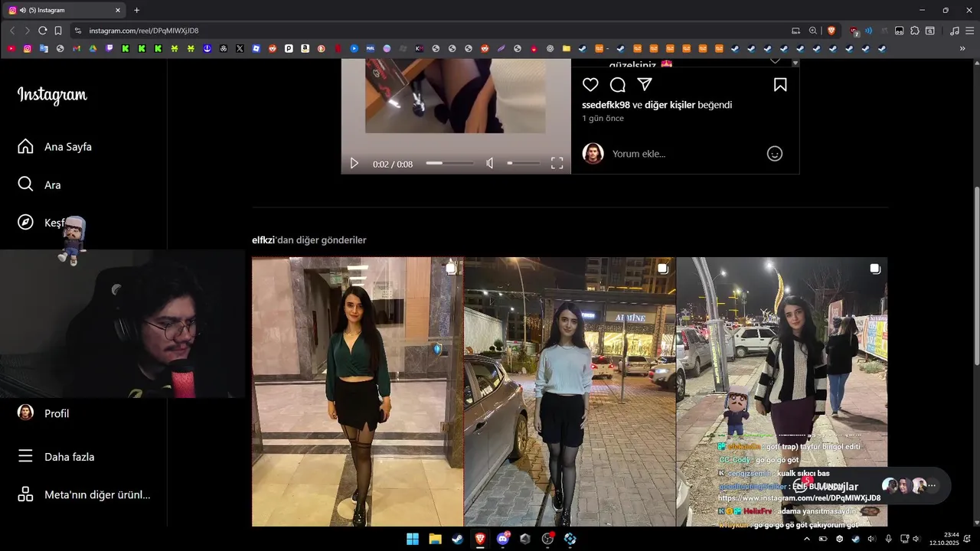
Task: Open ssedefkk98 profile link
Action: tap(606, 105)
